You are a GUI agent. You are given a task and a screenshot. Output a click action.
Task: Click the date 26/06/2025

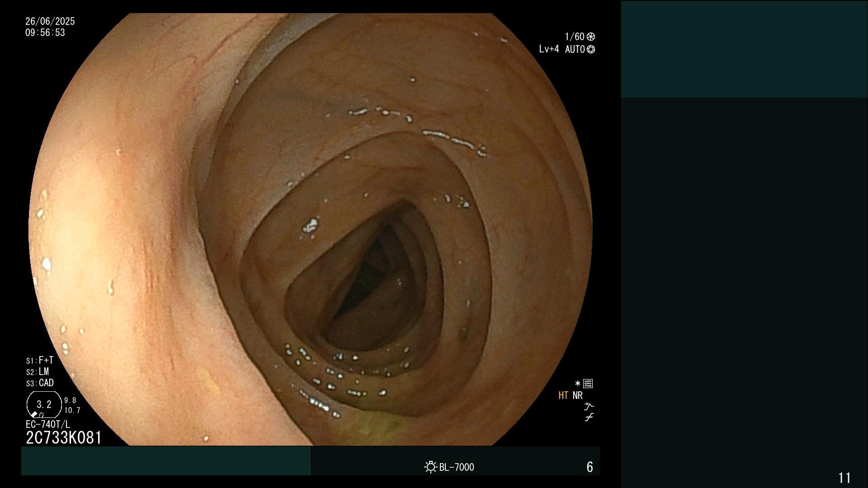click(50, 21)
